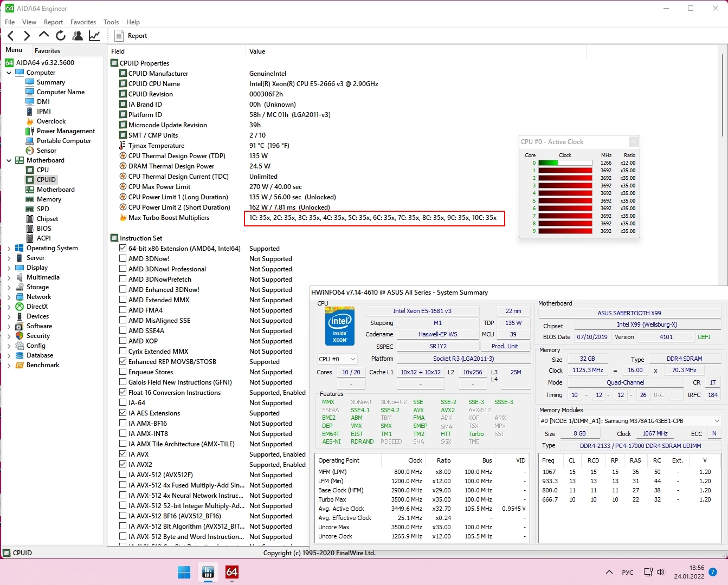Sort by the Field column header
The height and width of the screenshot is (585, 728).
pos(176,51)
